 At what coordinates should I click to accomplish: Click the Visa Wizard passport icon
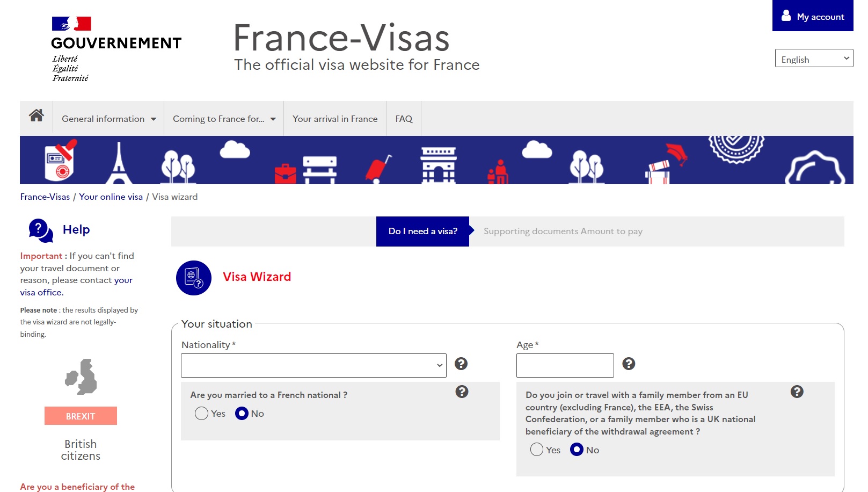pyautogui.click(x=194, y=278)
